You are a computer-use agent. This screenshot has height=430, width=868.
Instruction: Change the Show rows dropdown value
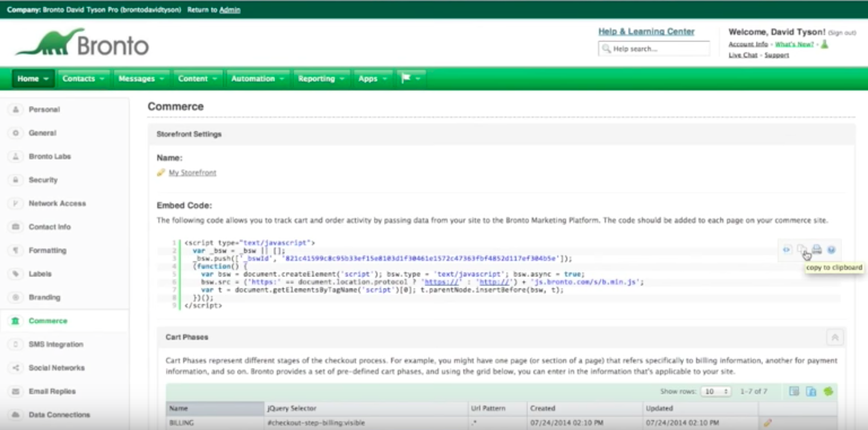coord(715,391)
